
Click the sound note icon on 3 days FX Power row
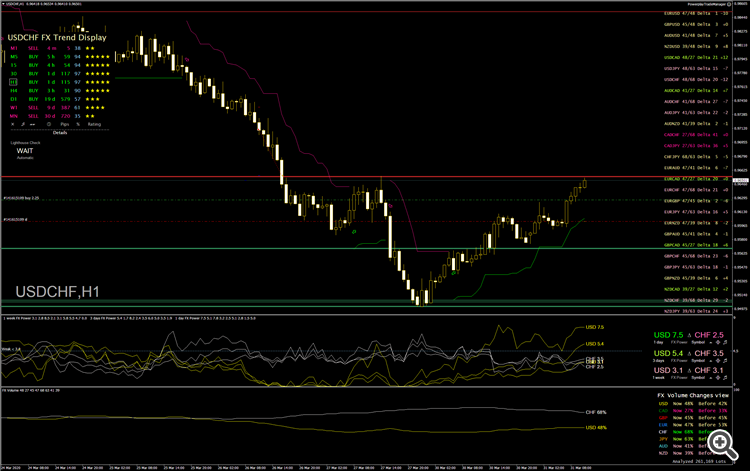click(x=725, y=361)
